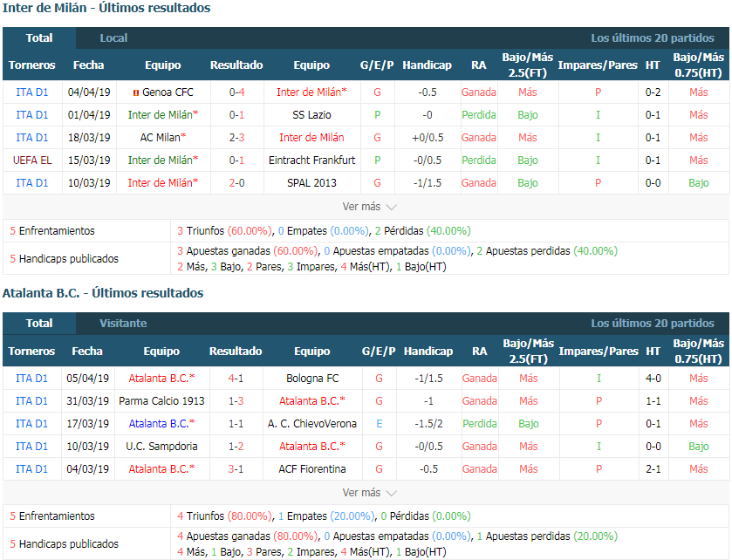The width and height of the screenshot is (732, 560).
Task: Click SPAL 2013 team name
Action: [x=311, y=183]
